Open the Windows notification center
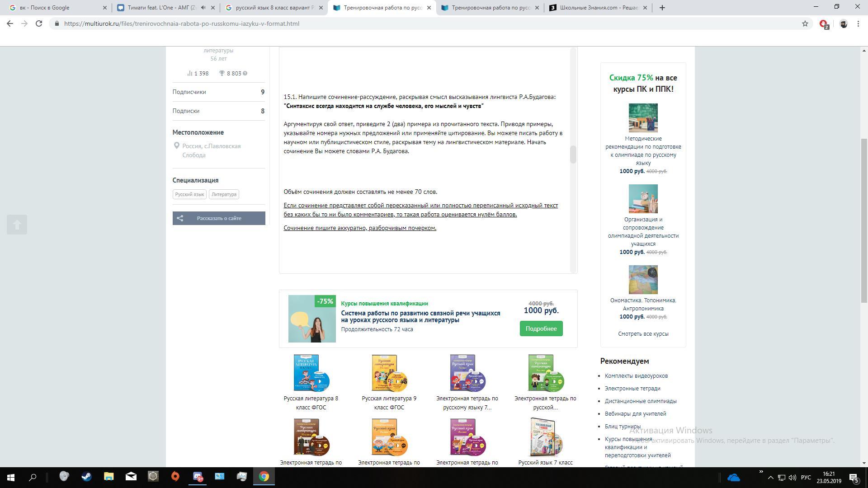Viewport: 868px width, 488px height. [x=854, y=477]
